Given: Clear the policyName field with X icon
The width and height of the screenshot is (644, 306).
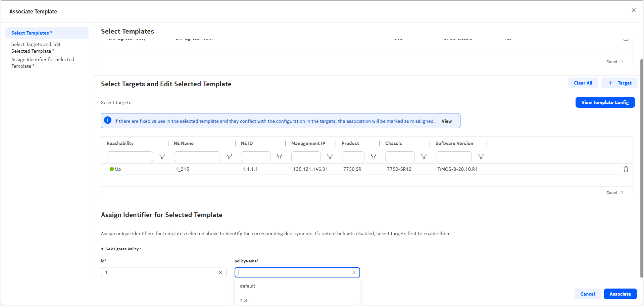Looking at the screenshot, I should [x=354, y=272].
